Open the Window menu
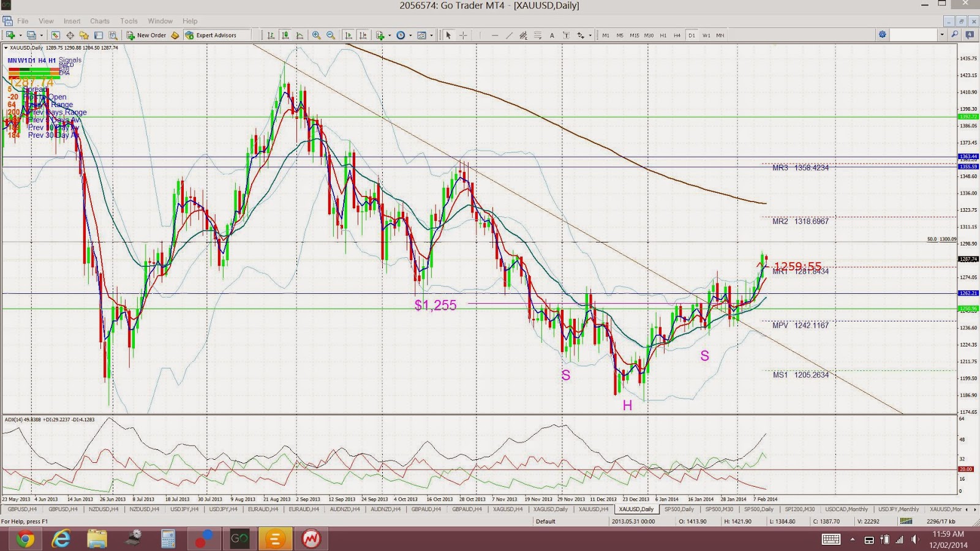This screenshot has height=551, width=980. (x=160, y=21)
